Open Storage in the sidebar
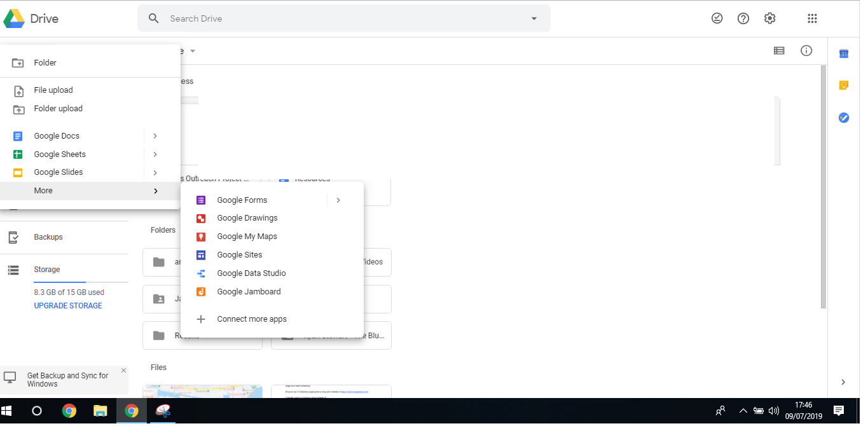 47,270
